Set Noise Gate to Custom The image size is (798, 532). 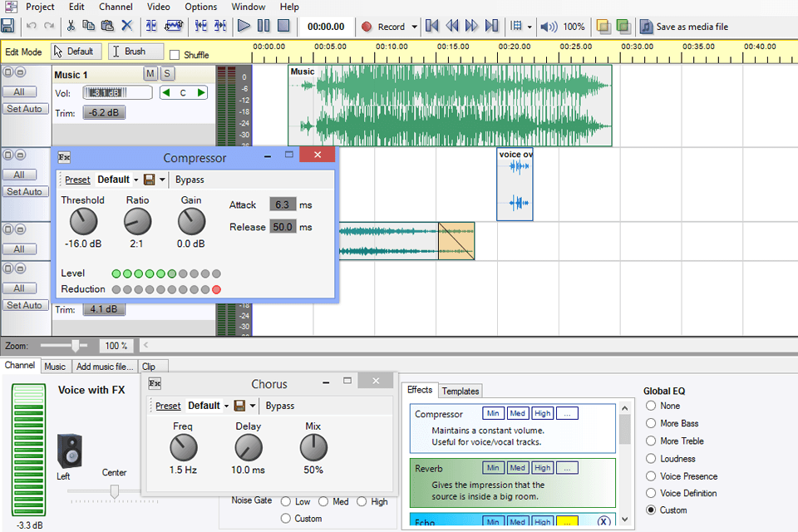[286, 519]
